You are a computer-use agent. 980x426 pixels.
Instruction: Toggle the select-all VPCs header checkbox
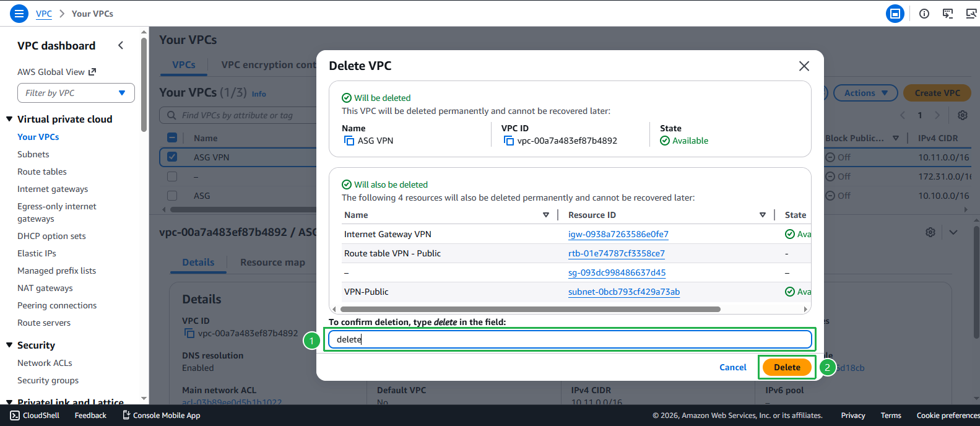pyautogui.click(x=172, y=138)
